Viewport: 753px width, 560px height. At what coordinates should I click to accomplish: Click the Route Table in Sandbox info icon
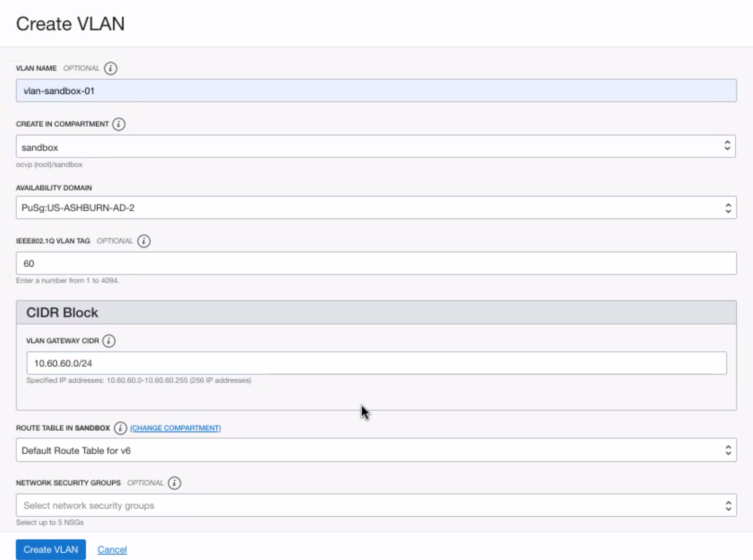120,428
